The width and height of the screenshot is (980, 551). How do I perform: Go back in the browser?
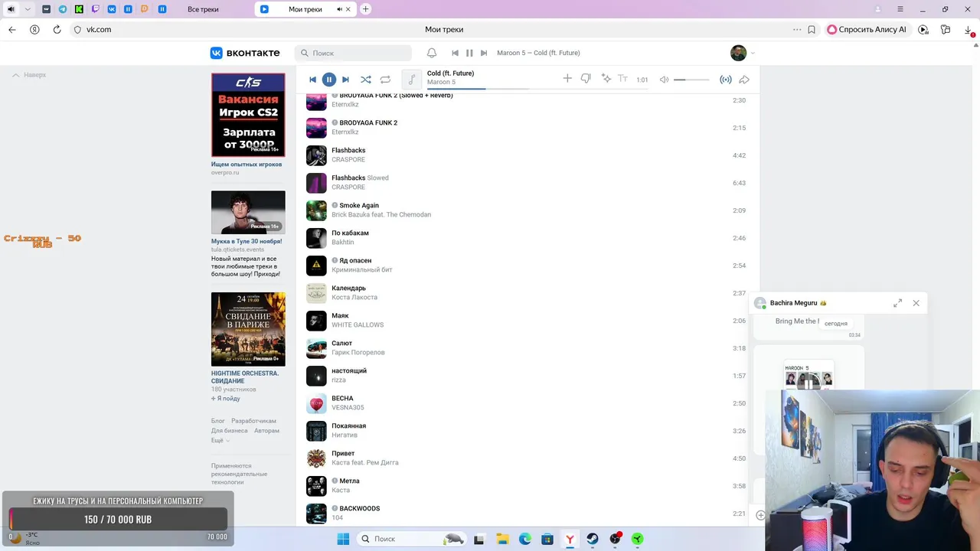coord(11,29)
